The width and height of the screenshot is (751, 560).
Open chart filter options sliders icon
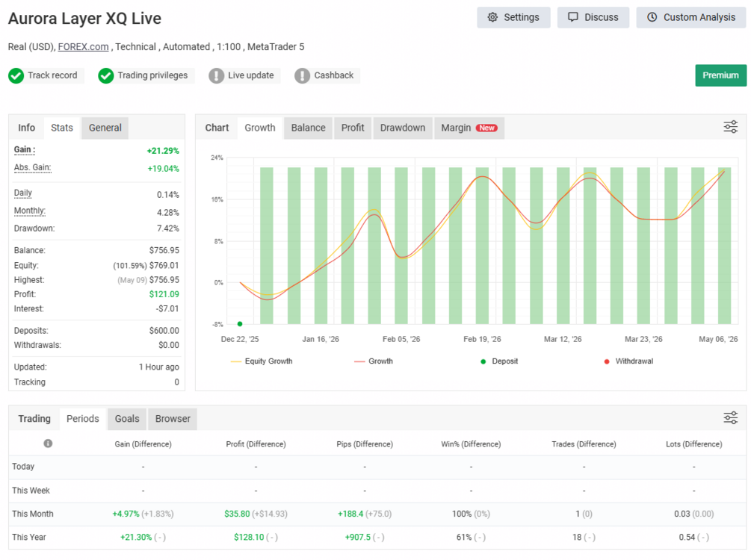pos(730,128)
